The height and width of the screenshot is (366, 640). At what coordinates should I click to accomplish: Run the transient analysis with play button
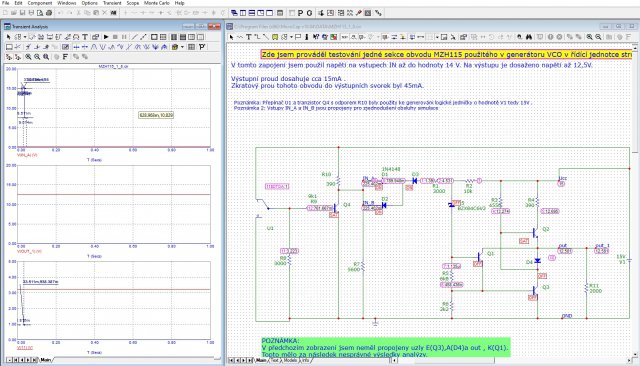coord(106,37)
